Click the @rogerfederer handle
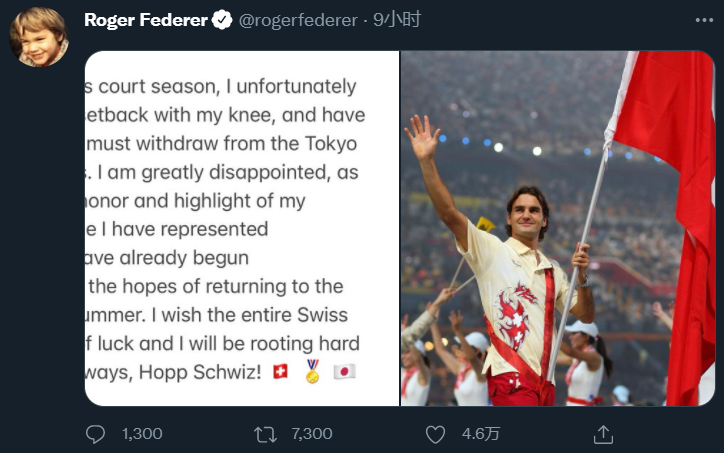Viewport: 724px width, 453px height. click(x=298, y=20)
